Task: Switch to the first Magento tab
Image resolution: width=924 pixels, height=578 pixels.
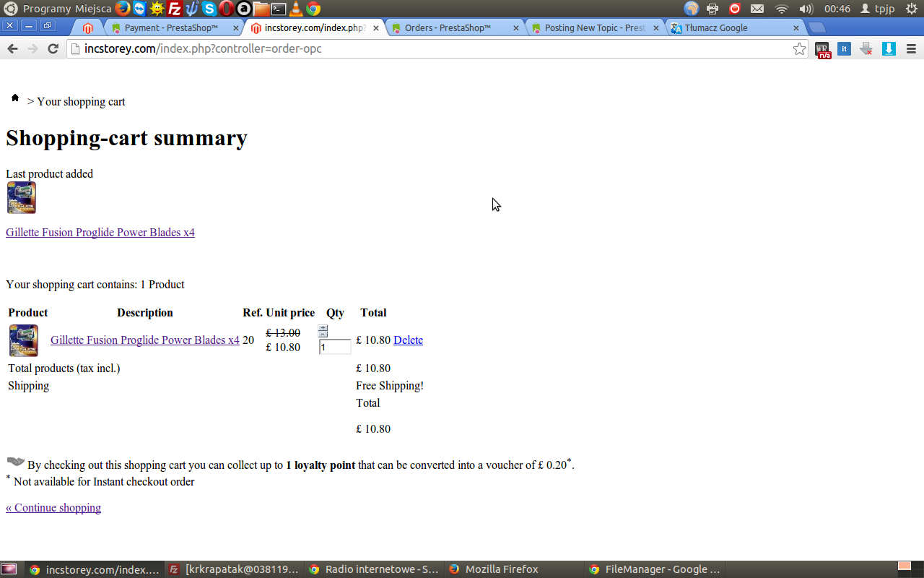Action: point(88,28)
